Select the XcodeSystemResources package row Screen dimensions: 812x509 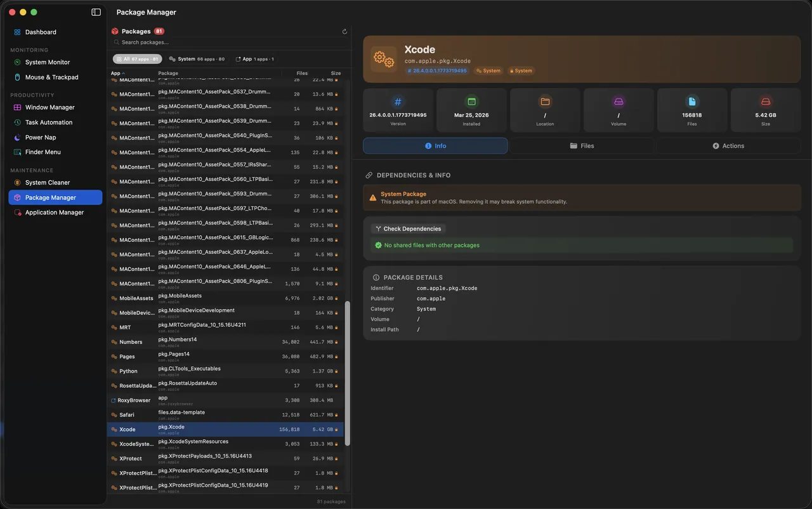225,444
